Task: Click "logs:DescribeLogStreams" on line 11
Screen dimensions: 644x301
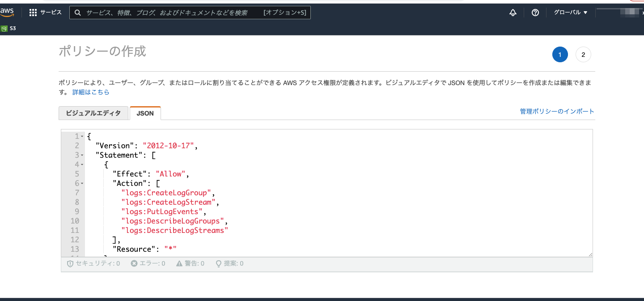Action: pyautogui.click(x=175, y=230)
